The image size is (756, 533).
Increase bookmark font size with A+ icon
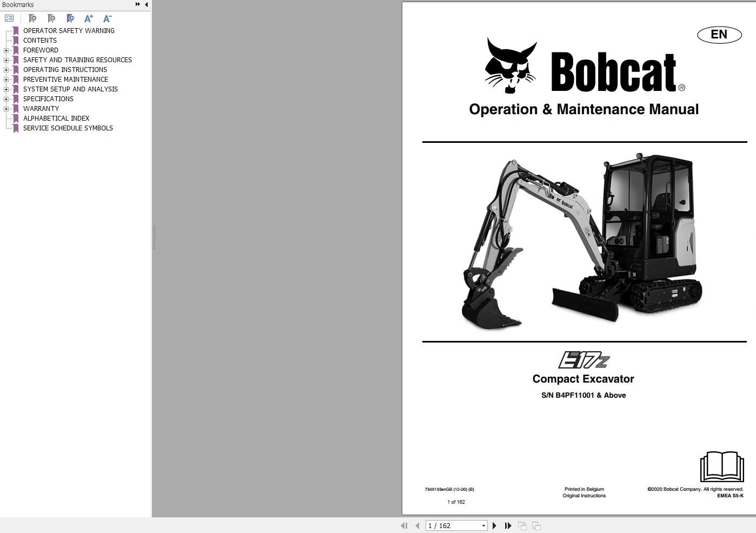[89, 18]
